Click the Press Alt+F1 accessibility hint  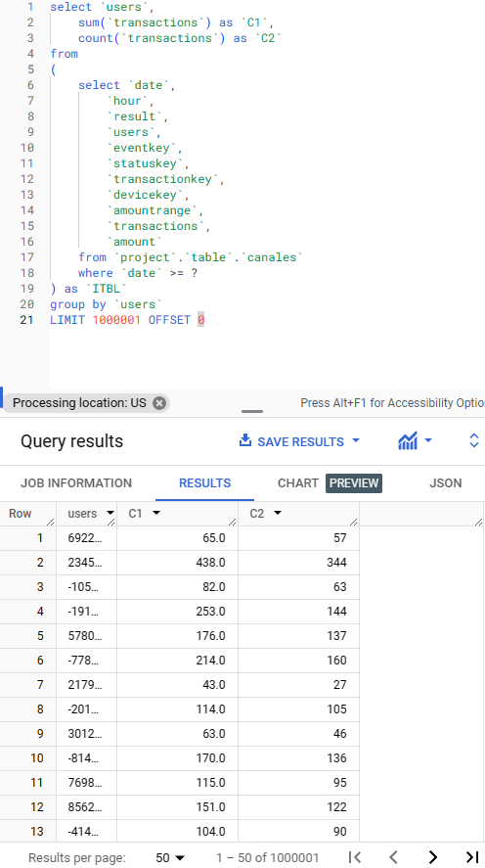(393, 403)
